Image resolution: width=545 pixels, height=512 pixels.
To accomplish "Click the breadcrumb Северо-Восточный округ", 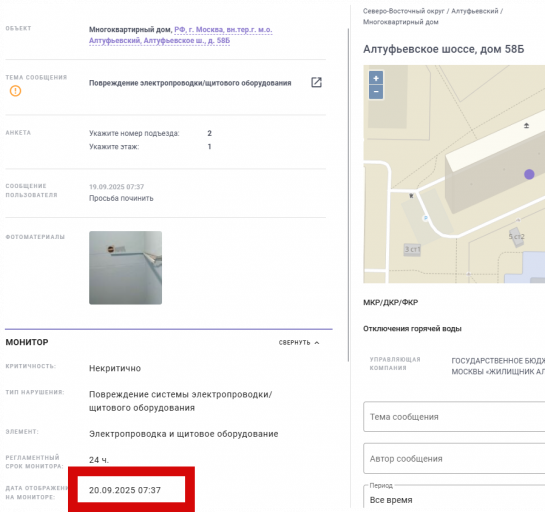I will 404,11.
